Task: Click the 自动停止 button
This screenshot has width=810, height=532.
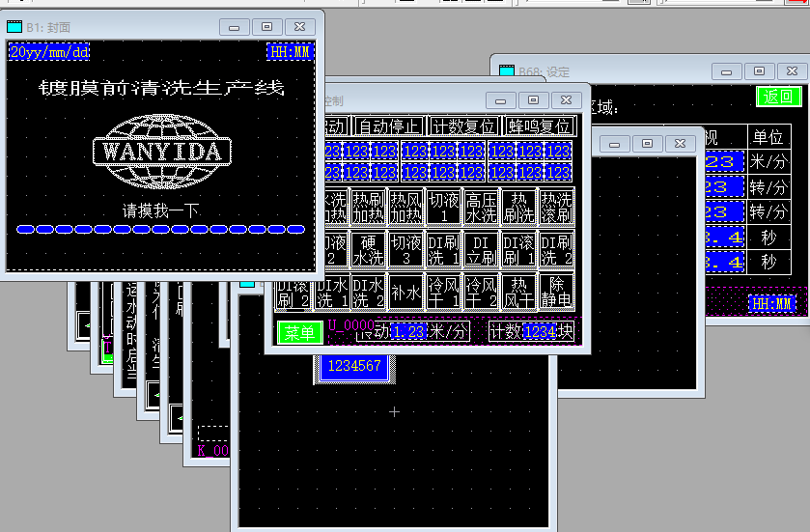Action: tap(389, 126)
